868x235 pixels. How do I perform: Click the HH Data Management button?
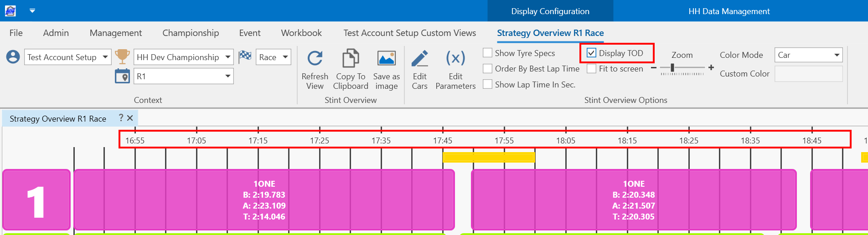click(x=728, y=11)
